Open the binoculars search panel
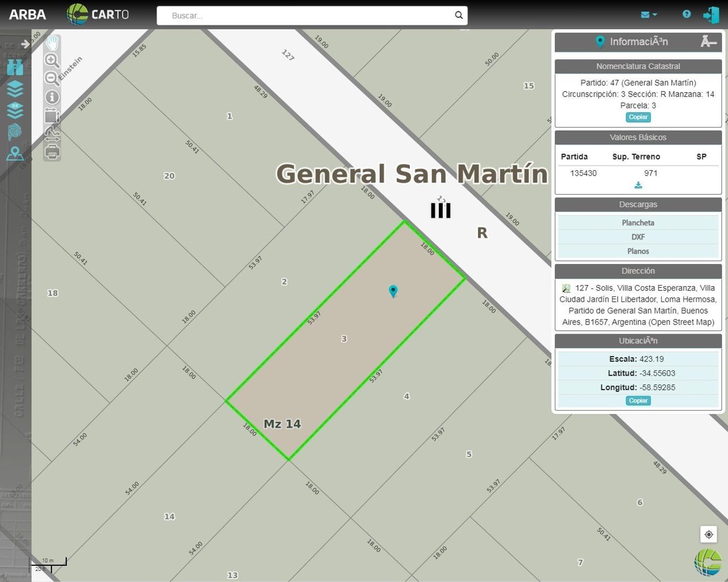 15,67
